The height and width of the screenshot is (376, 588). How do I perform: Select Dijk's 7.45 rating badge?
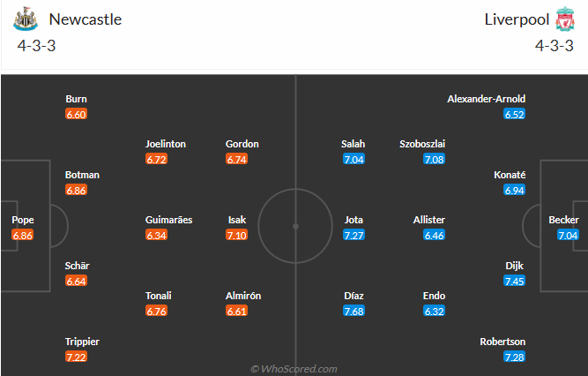514,281
